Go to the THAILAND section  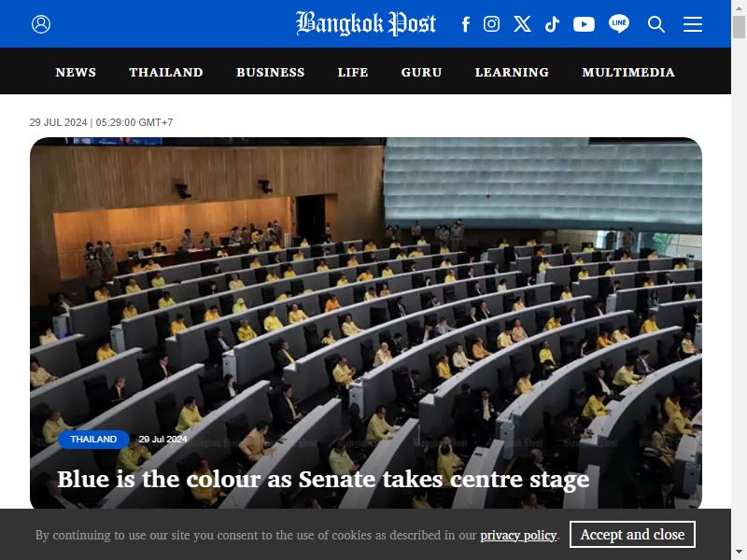pos(166,72)
